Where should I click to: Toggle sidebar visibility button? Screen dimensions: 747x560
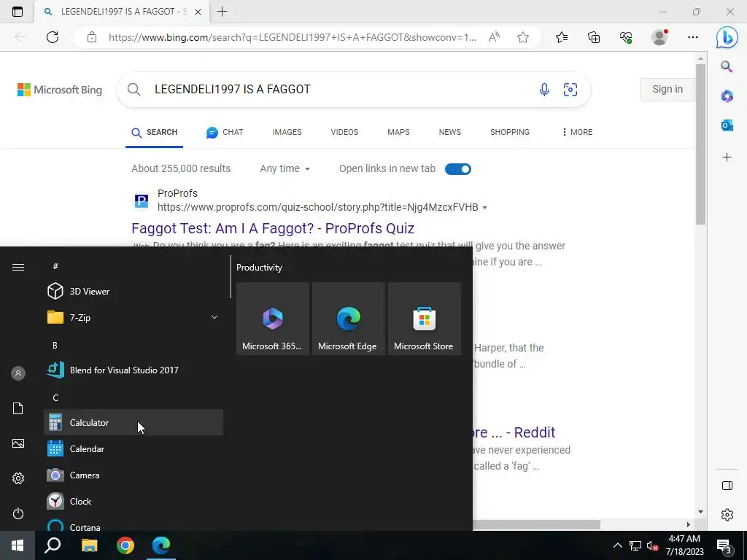[x=727, y=486]
